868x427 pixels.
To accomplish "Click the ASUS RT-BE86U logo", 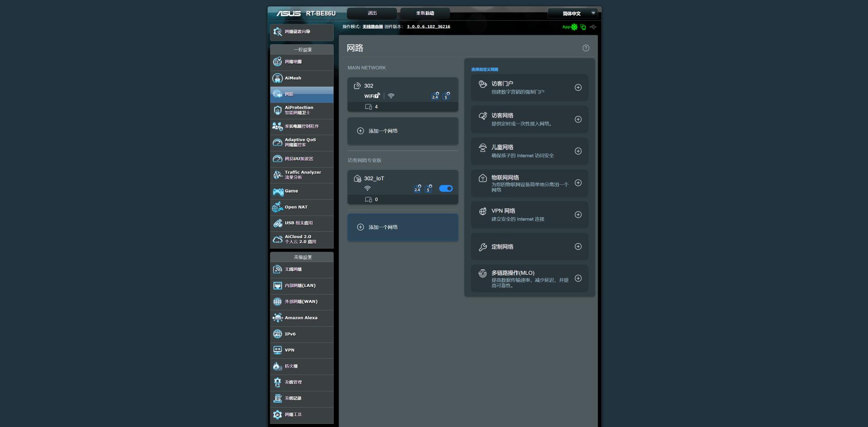I will click(306, 14).
